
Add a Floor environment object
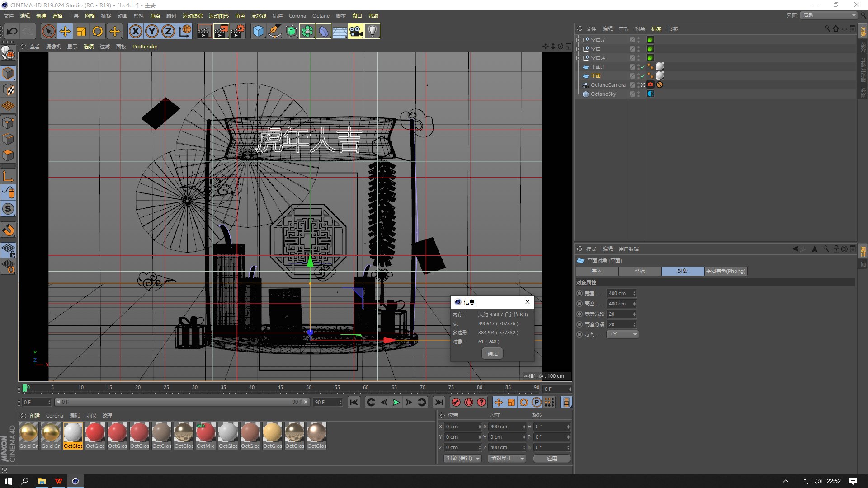click(340, 31)
